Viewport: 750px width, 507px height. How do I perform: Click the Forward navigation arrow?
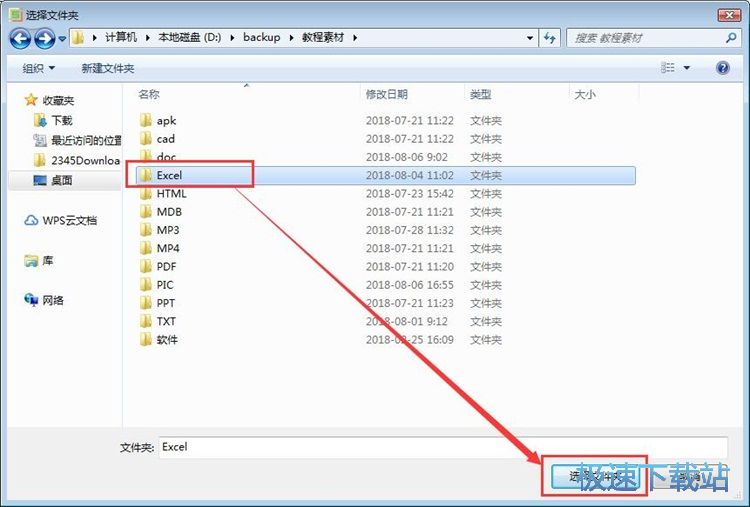pos(44,38)
